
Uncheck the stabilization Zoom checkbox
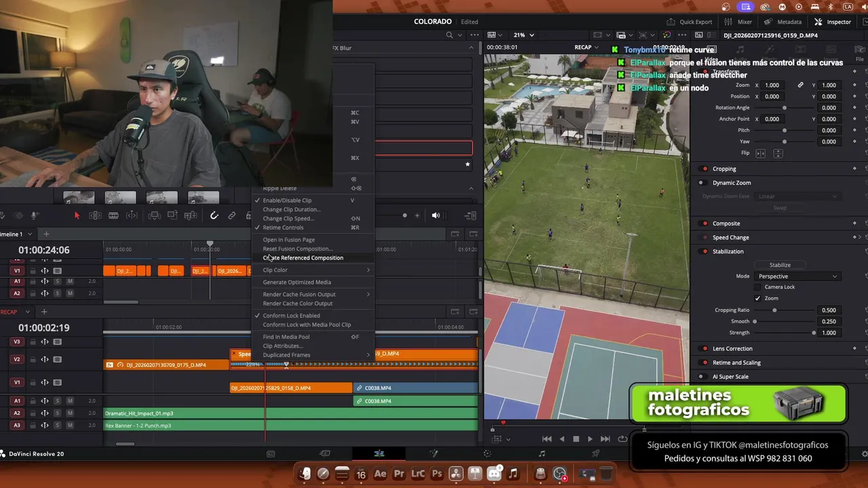point(757,298)
